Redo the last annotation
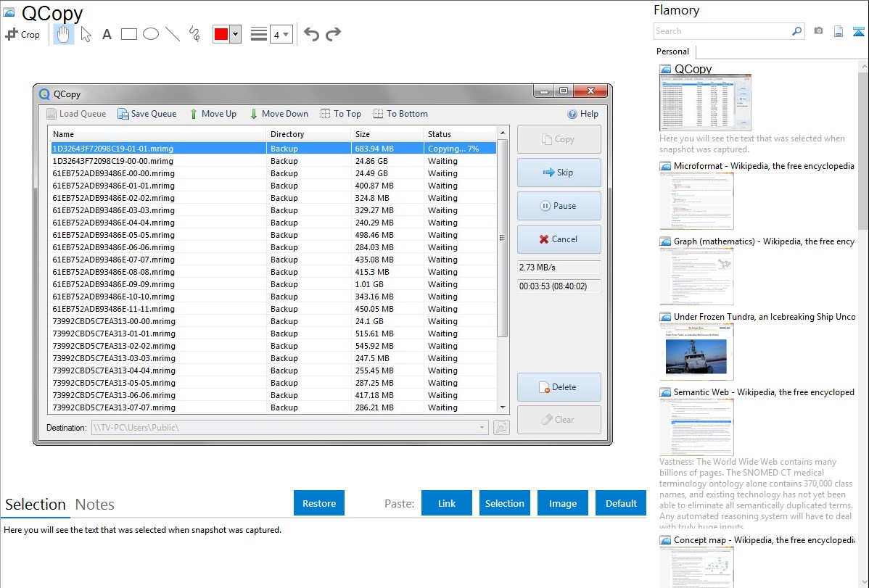This screenshot has height=588, width=869. (x=333, y=34)
